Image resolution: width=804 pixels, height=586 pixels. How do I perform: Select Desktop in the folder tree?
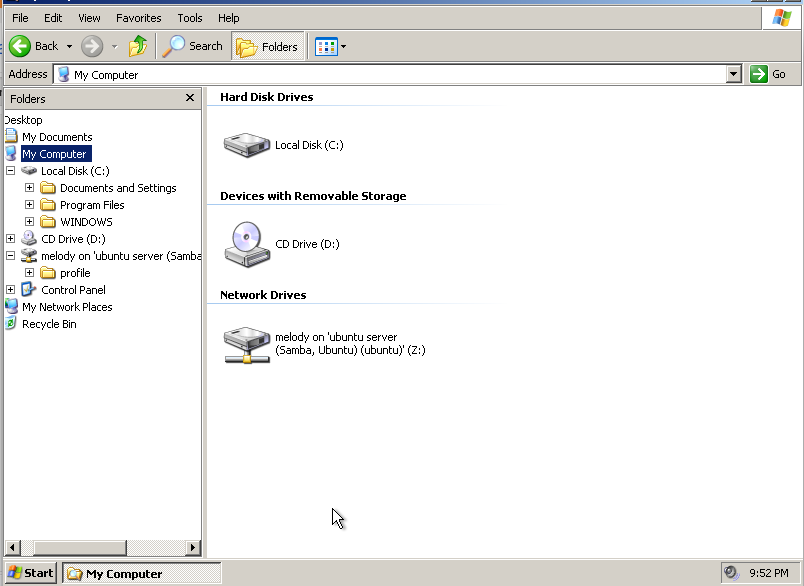point(24,120)
